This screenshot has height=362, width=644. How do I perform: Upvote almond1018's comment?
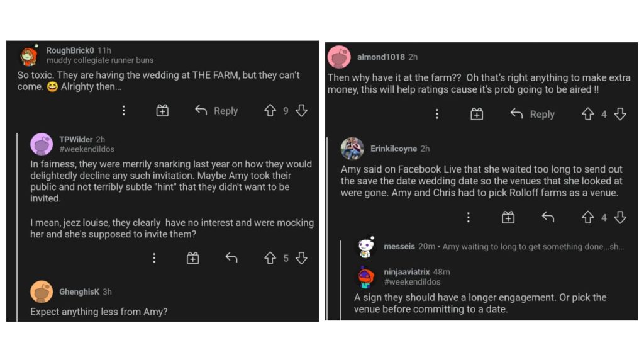[x=587, y=114]
